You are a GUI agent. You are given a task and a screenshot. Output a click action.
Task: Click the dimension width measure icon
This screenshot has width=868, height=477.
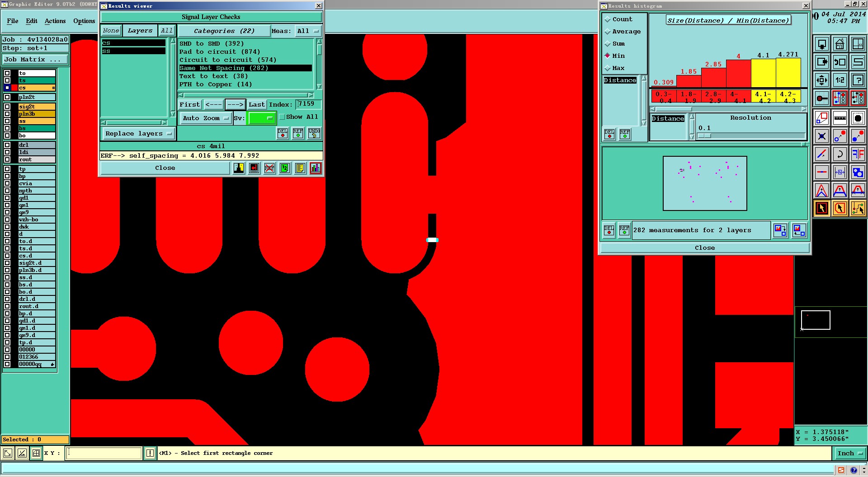(840, 172)
